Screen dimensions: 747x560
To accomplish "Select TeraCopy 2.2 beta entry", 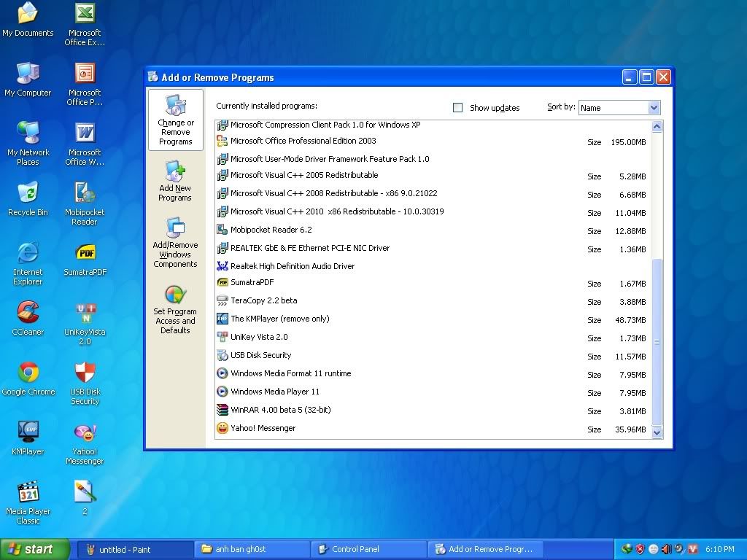I will pyautogui.click(x=433, y=300).
